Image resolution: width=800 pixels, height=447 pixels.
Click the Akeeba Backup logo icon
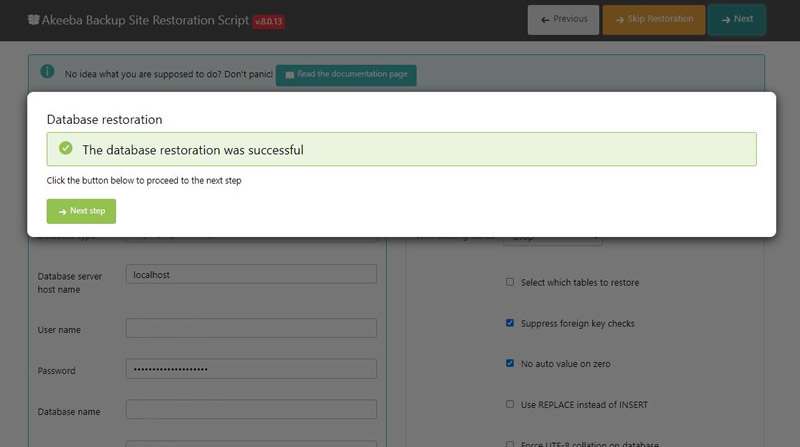[33, 20]
